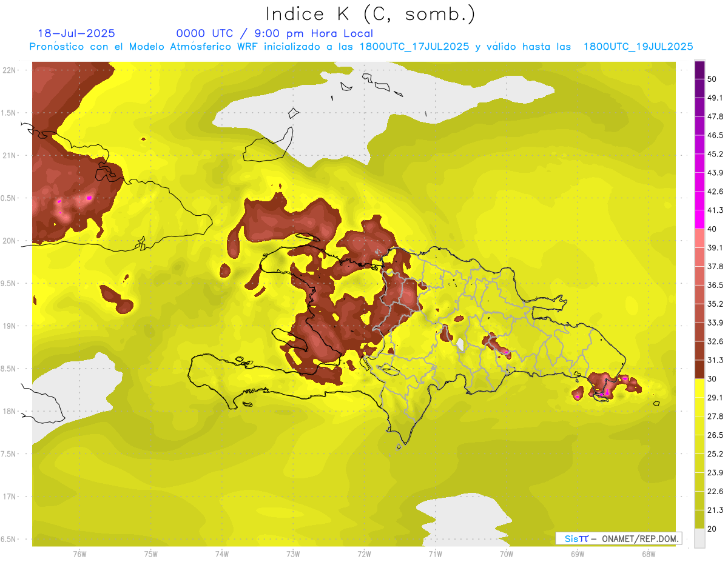The image size is (728, 562).
Task: Click the '1800UTC_19JUL2025' valid-until time
Action: [638, 46]
